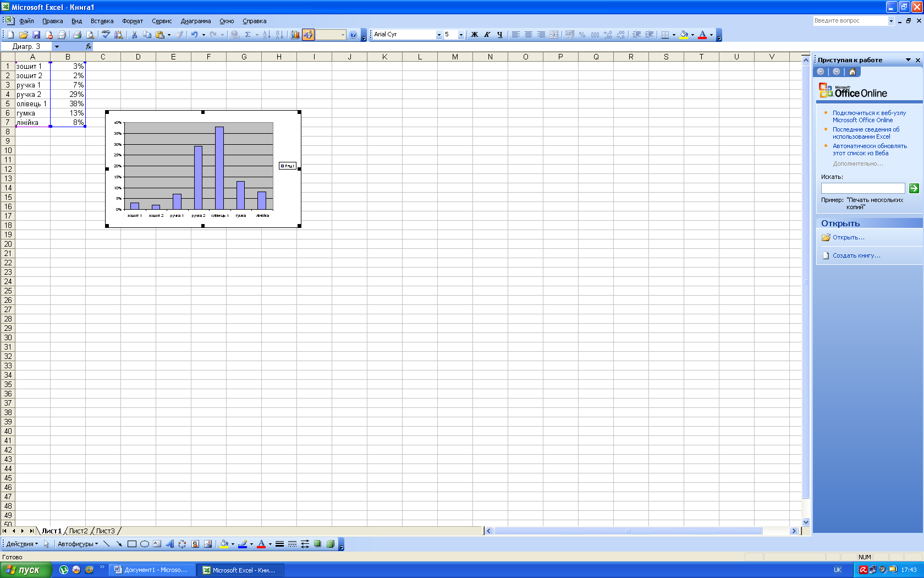Toggle align left formatting

coord(515,35)
